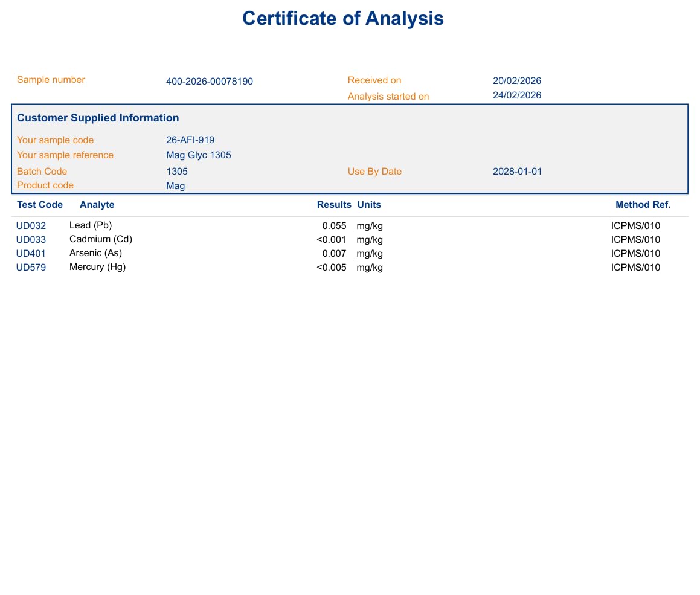Open test code UD032 link
700x595 pixels.
click(31, 226)
